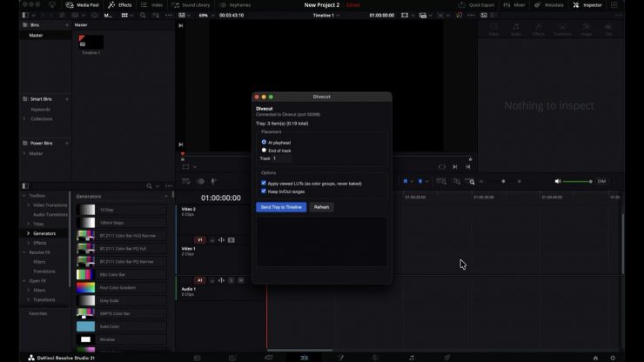Select the Timeline 1 thumbnail
Viewport: 644px width, 362px height.
(x=91, y=43)
